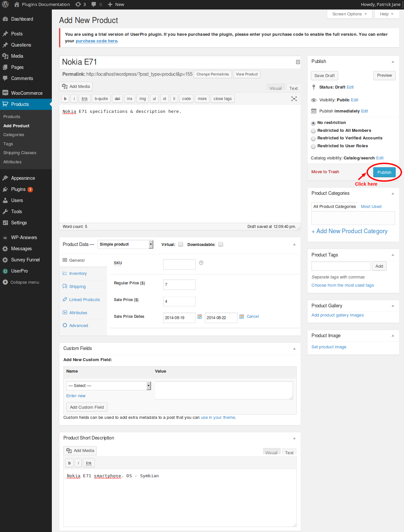Click the SKU help question mark icon
This screenshot has width=404, height=532.
[x=201, y=263]
